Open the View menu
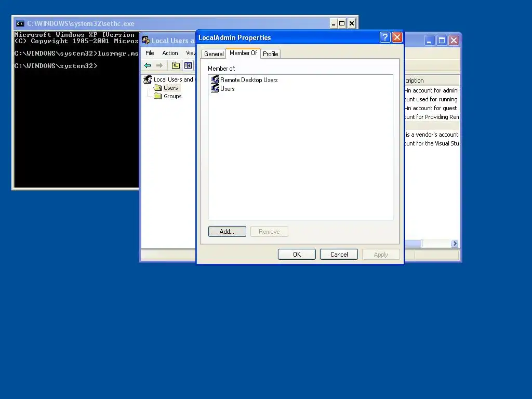Viewport: 532px width, 399px height. (191, 53)
